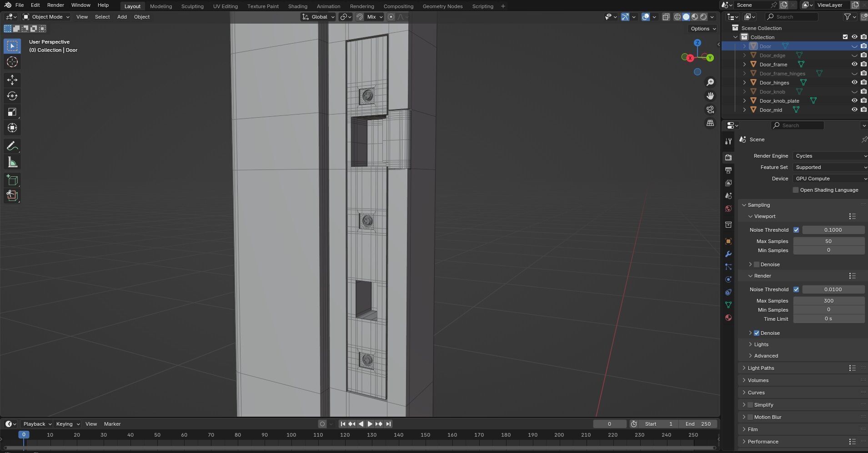The height and width of the screenshot is (453, 868).
Task: Open the Modifiers wrench tab
Action: (x=728, y=254)
